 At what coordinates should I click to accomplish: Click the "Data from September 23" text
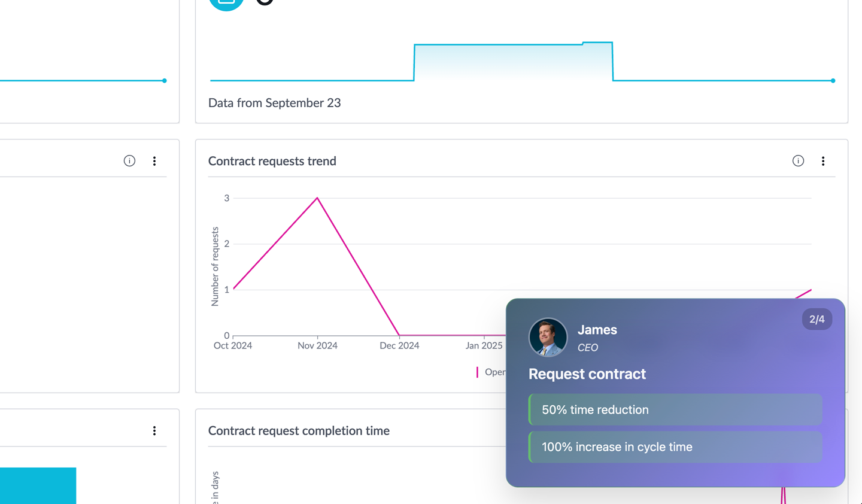(274, 103)
